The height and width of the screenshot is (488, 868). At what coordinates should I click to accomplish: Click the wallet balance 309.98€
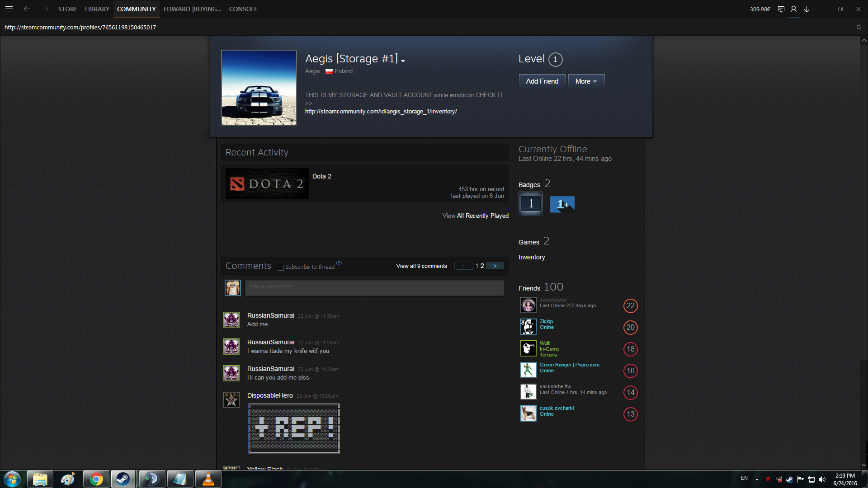(x=760, y=9)
